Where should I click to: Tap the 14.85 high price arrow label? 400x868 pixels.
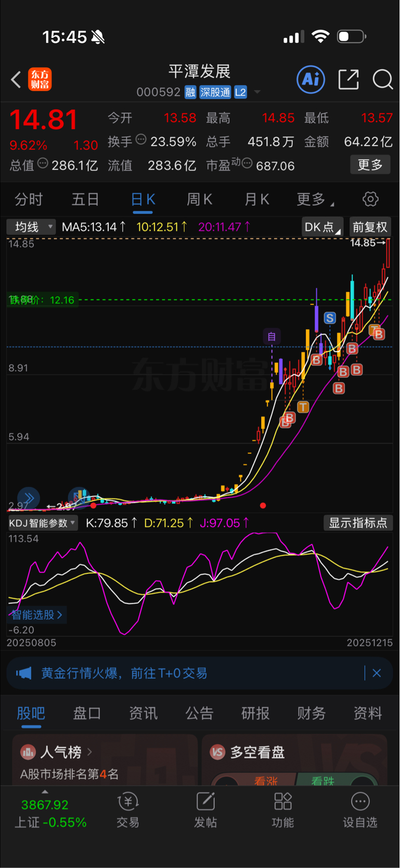368,242
